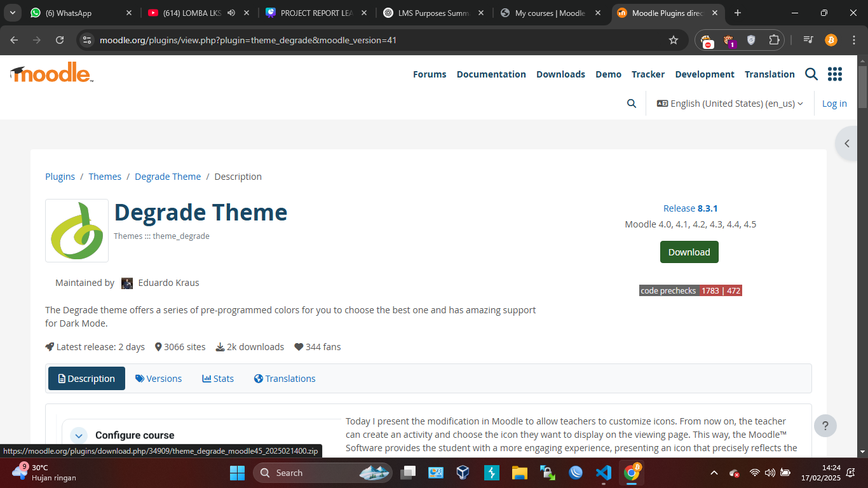The image size is (868, 488).
Task: Click the page vertical scrollbar thumb
Action: click(x=862, y=86)
